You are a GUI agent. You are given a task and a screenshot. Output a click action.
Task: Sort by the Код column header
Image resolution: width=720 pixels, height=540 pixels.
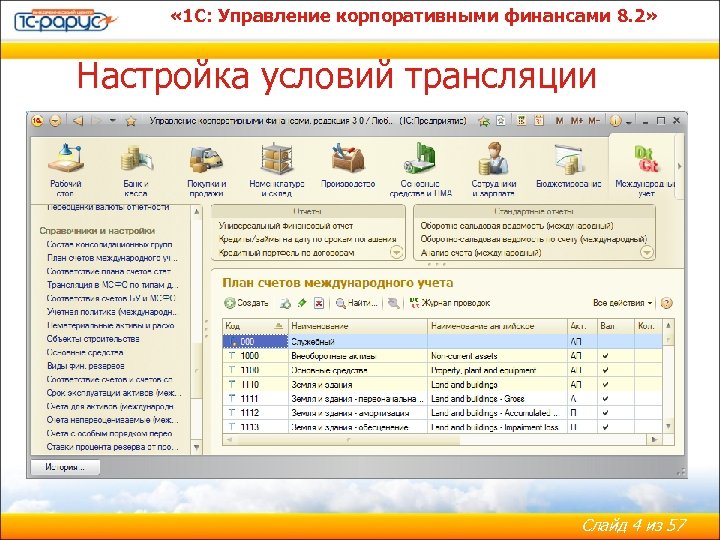(255, 326)
